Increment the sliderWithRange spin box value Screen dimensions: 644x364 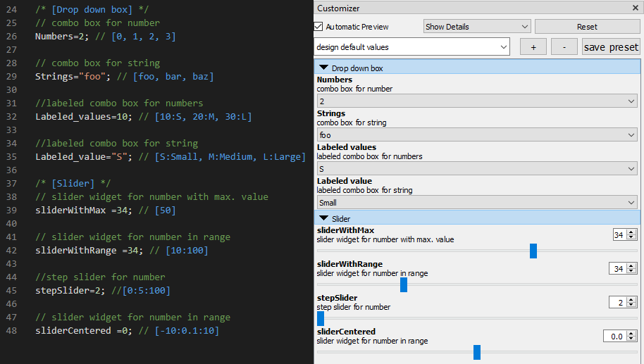[632, 266]
